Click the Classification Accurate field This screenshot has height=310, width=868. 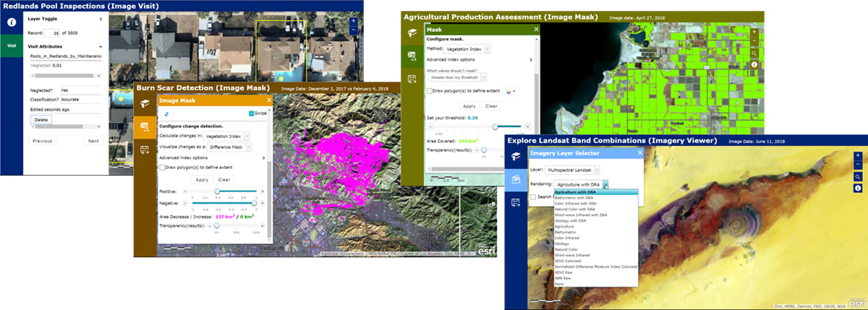[80, 99]
